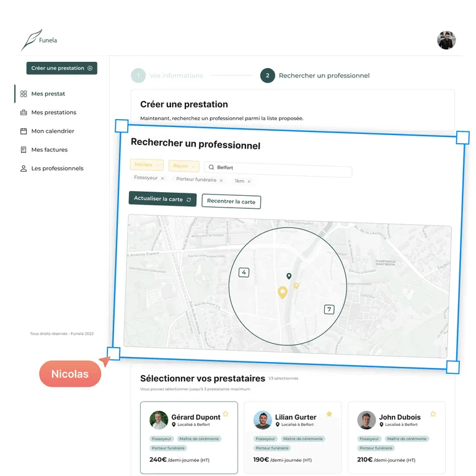The height and width of the screenshot is (476, 476).
Task: Click John Dubois's profile photo
Action: pyautogui.click(x=366, y=420)
